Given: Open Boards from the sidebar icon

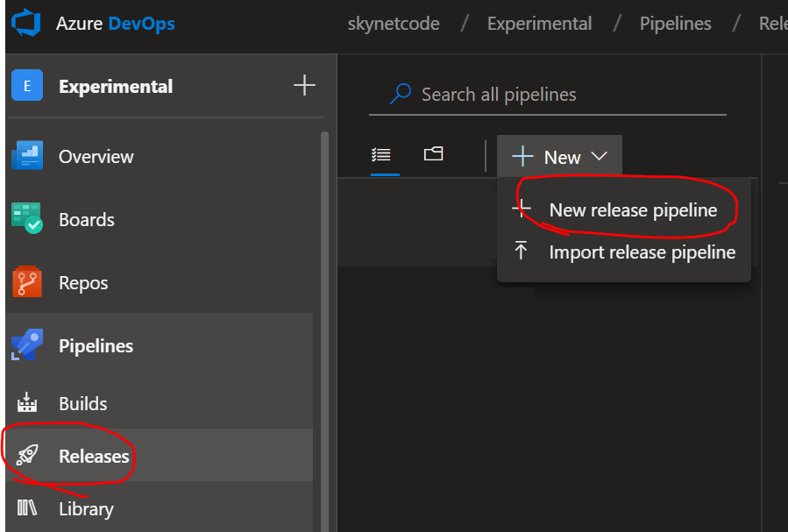Looking at the screenshot, I should click(27, 219).
